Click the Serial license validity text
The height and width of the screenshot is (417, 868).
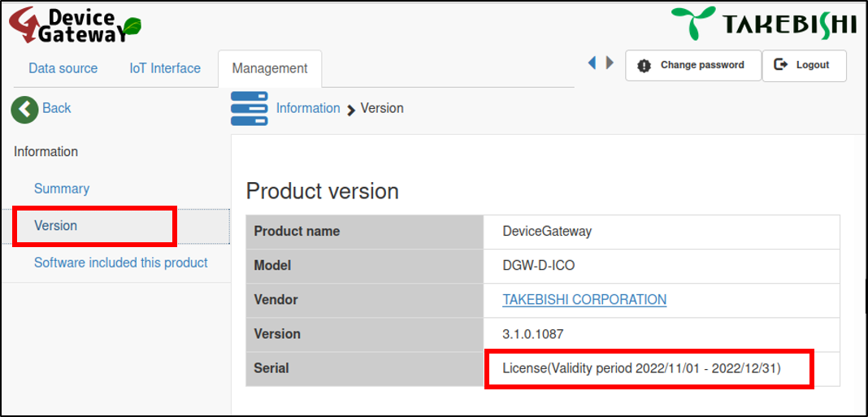(x=642, y=368)
